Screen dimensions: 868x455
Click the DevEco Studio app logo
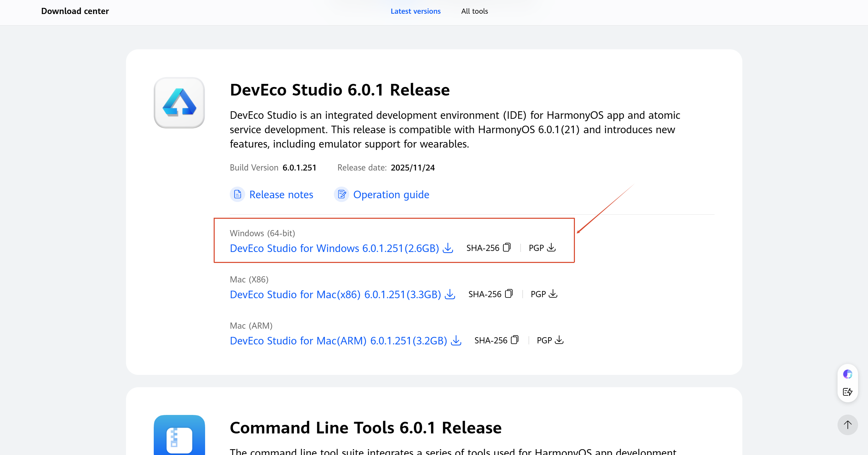179,103
